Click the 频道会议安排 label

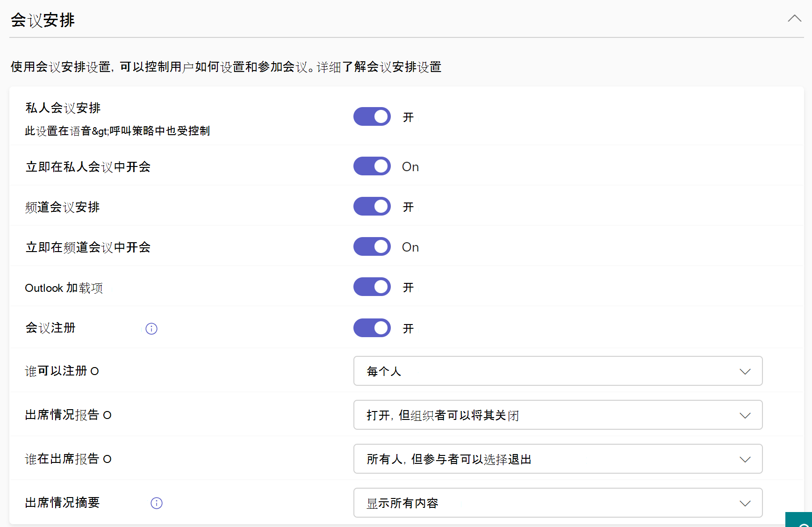pos(62,207)
